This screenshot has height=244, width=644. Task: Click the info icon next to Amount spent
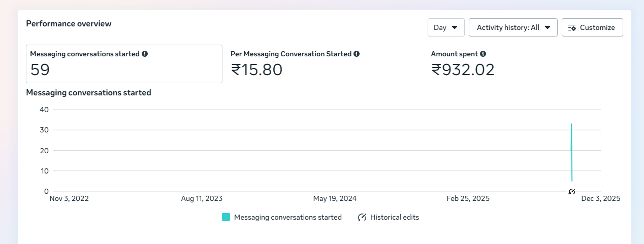pos(483,54)
